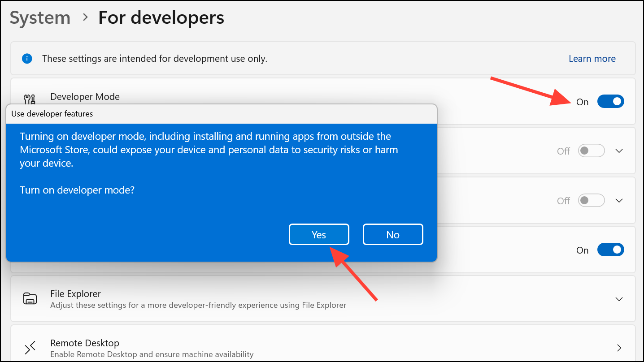Expand the first Off setting's chevron

[619, 151]
